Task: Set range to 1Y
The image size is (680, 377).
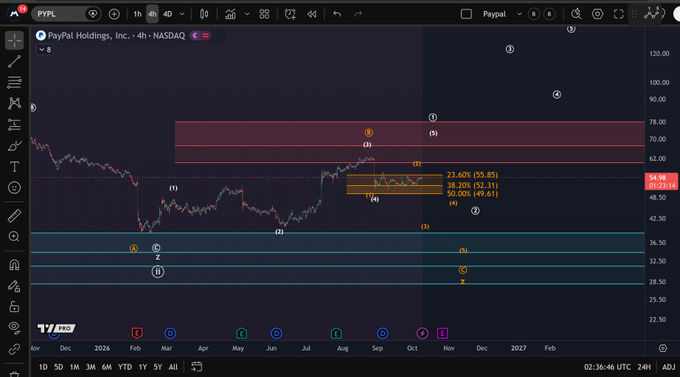Action: point(143,367)
